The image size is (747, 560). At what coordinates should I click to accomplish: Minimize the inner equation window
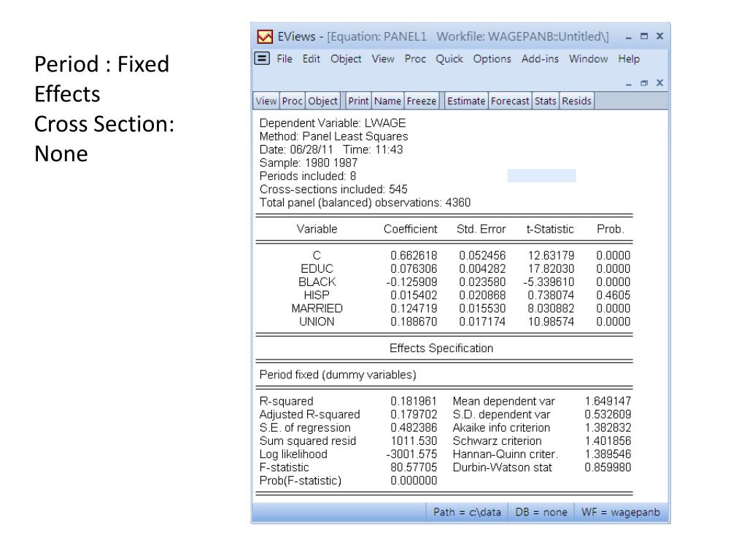629,83
